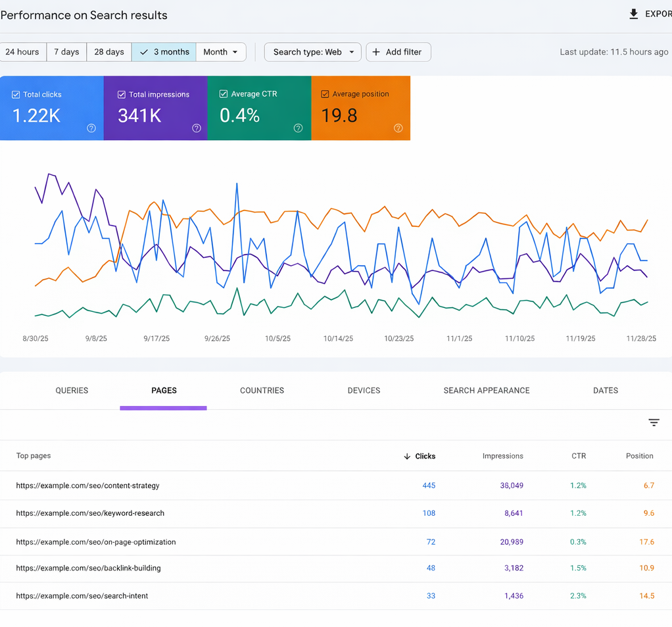Open the content-strategy page URL row
The width and height of the screenshot is (672, 627).
tap(87, 486)
